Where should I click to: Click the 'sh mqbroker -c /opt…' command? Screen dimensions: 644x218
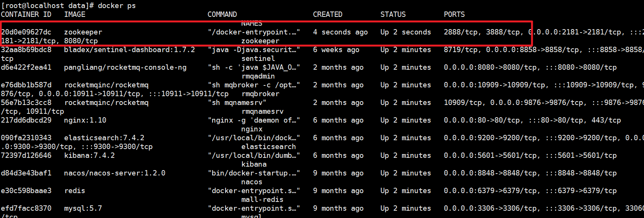[x=254, y=85]
